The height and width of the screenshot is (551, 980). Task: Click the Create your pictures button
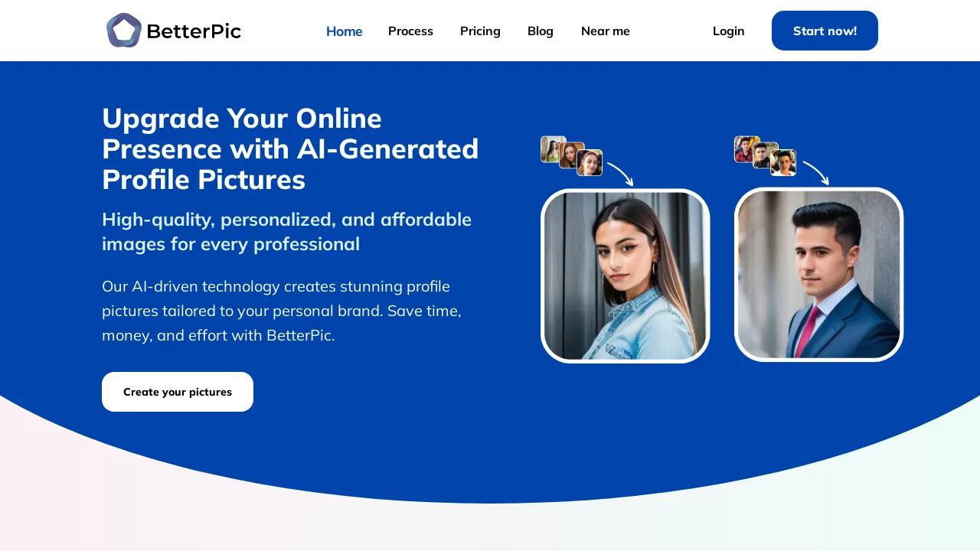coord(178,392)
